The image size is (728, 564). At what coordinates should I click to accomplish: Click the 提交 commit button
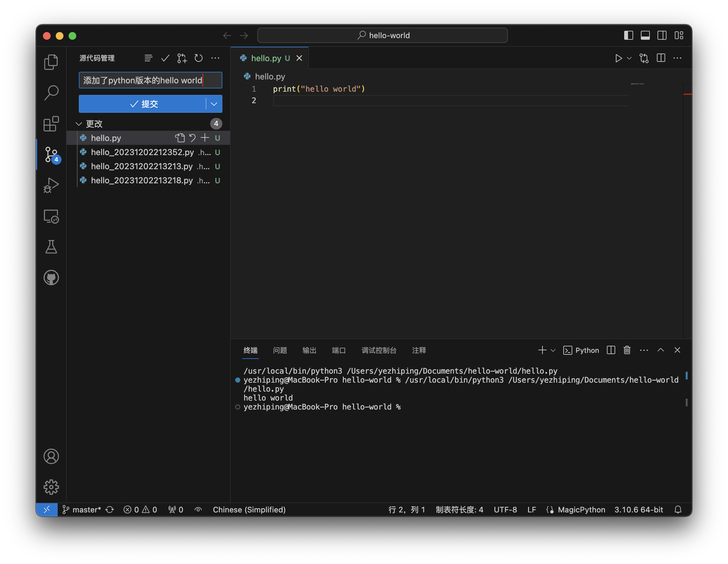click(x=143, y=104)
